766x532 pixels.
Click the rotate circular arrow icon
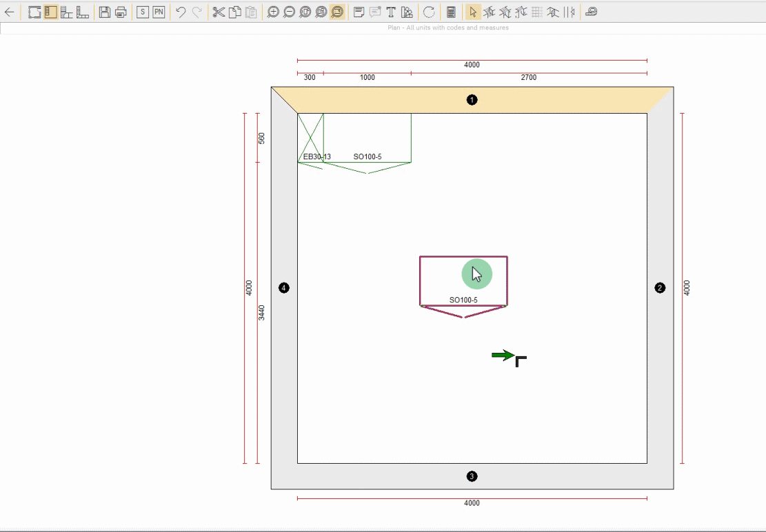click(429, 12)
